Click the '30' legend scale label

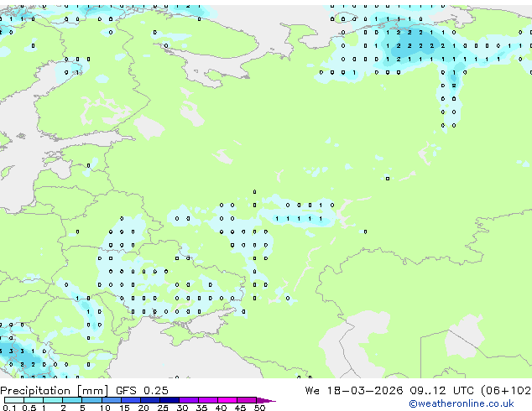(x=183, y=408)
